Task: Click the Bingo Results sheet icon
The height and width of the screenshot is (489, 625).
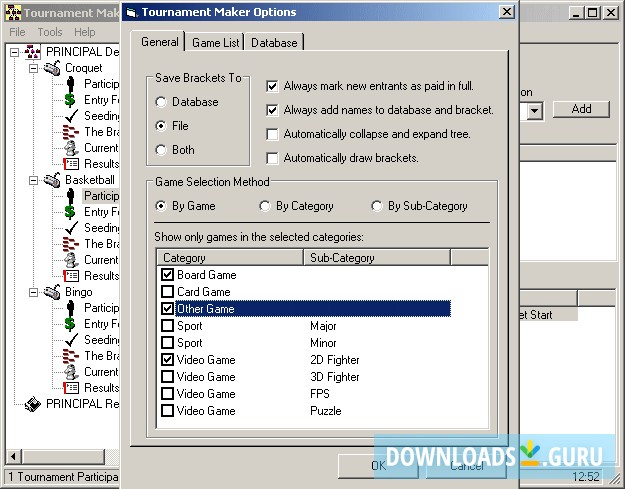Action: [x=71, y=388]
